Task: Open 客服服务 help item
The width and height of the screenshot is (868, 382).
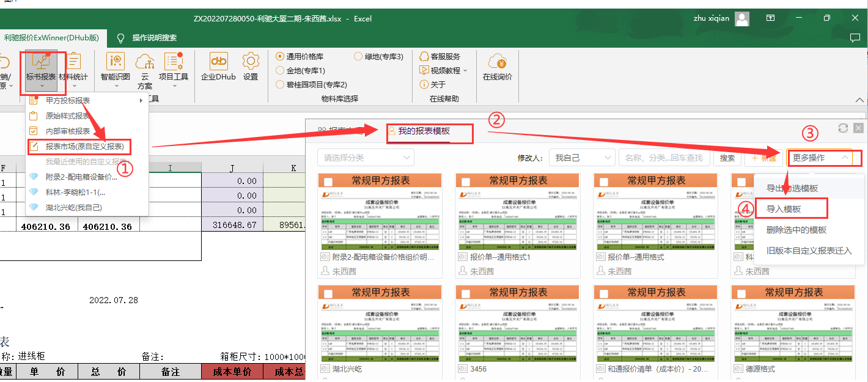Action: tap(440, 56)
